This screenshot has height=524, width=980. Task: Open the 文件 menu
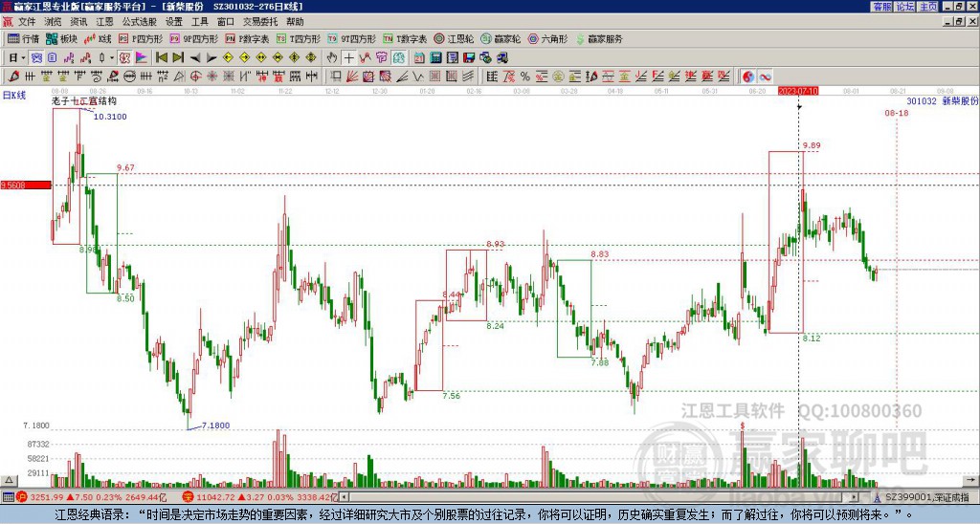(x=27, y=22)
